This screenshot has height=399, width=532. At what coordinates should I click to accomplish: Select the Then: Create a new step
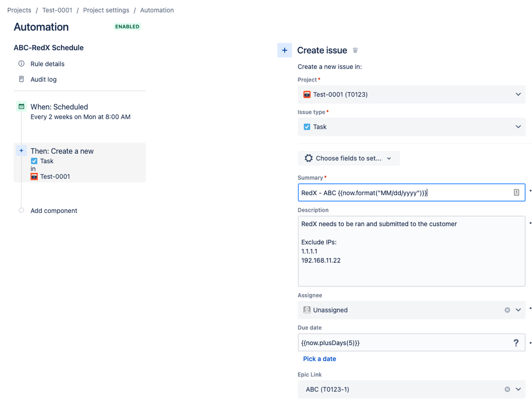coord(80,163)
